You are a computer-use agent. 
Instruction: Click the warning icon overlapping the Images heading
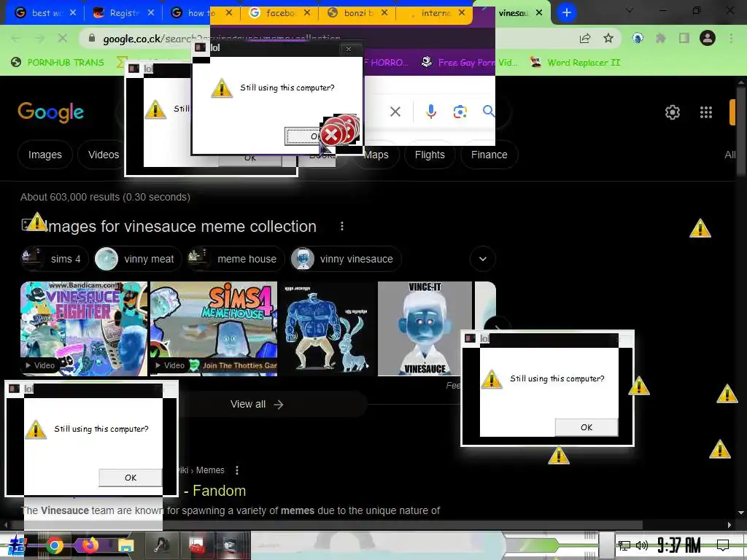point(36,222)
